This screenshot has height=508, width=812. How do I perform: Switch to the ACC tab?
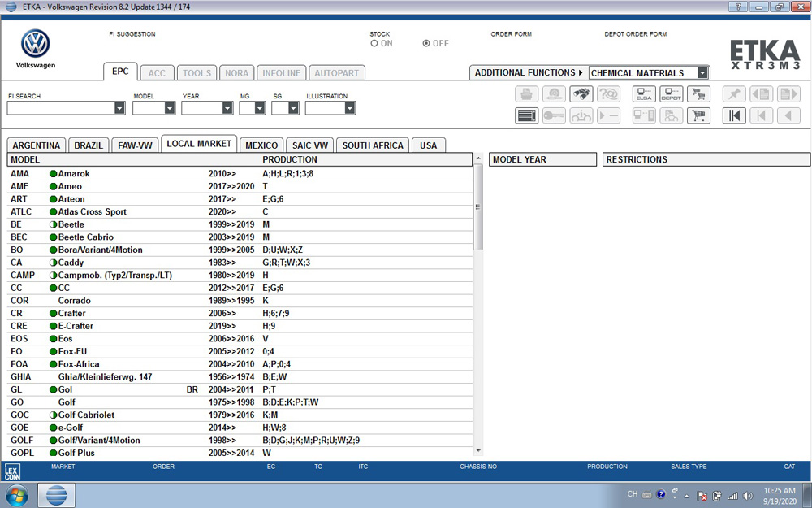(x=157, y=73)
